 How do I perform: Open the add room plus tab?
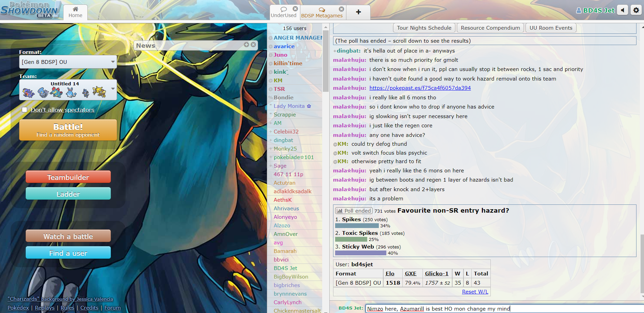click(x=358, y=12)
